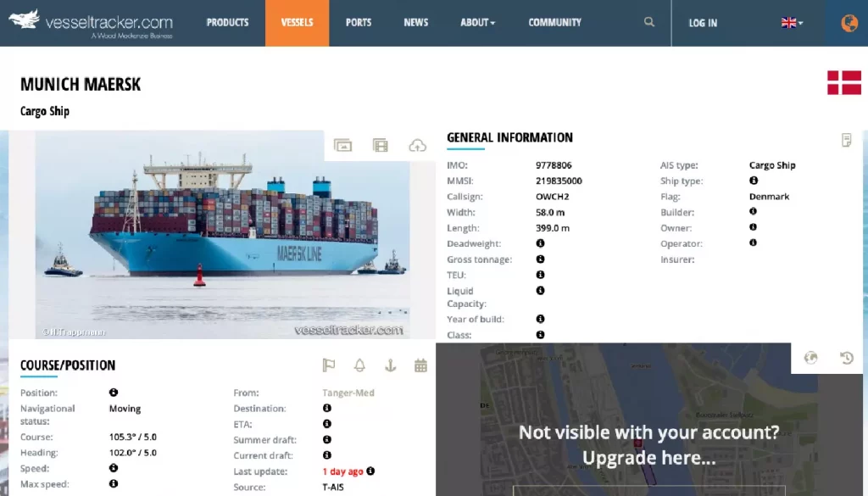Click the history clock icon above map
Image resolution: width=868 pixels, height=496 pixels.
(847, 358)
